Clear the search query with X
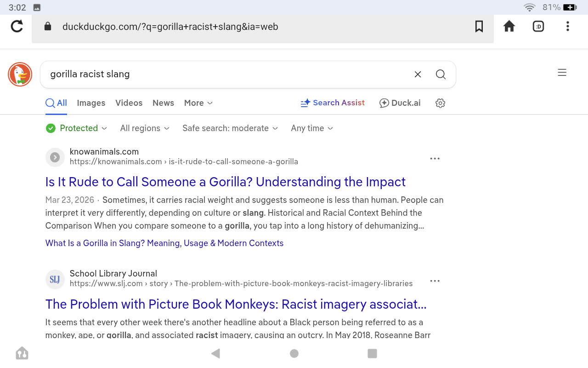This screenshot has height=368, width=588. (418, 75)
